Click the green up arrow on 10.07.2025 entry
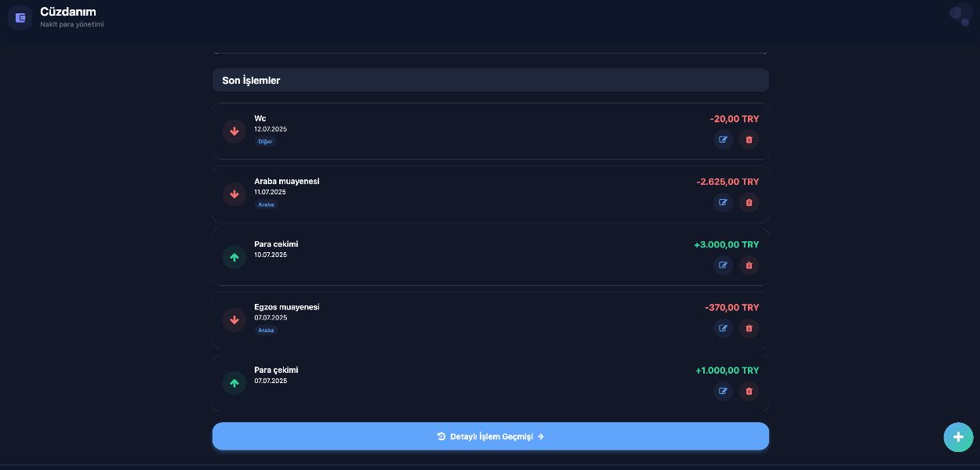The width and height of the screenshot is (980, 470). coord(234,257)
